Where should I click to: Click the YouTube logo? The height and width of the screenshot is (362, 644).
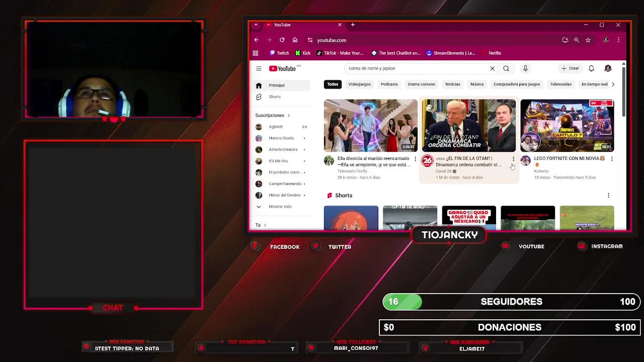283,68
